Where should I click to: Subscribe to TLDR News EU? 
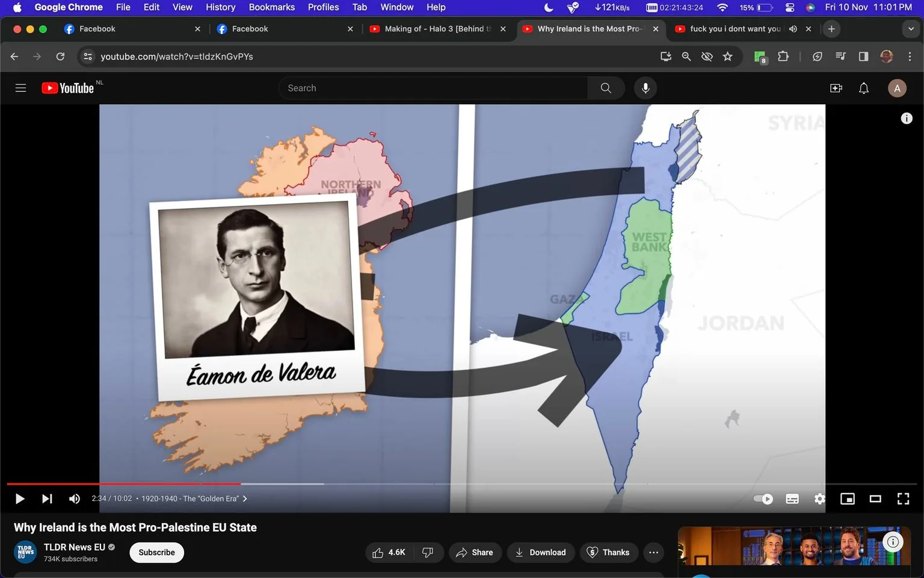[156, 552]
